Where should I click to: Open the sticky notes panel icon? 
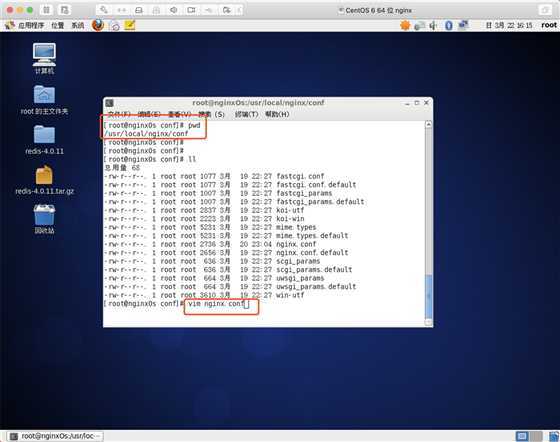(x=130, y=25)
